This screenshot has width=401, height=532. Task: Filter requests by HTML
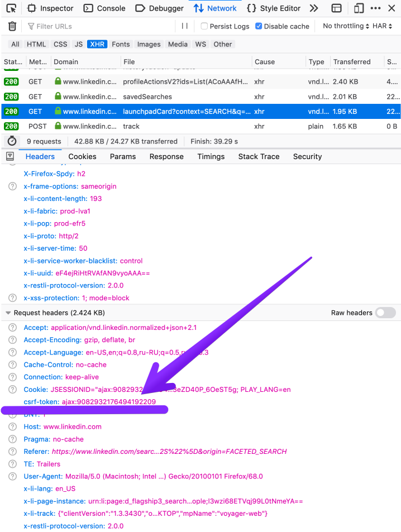tap(36, 44)
